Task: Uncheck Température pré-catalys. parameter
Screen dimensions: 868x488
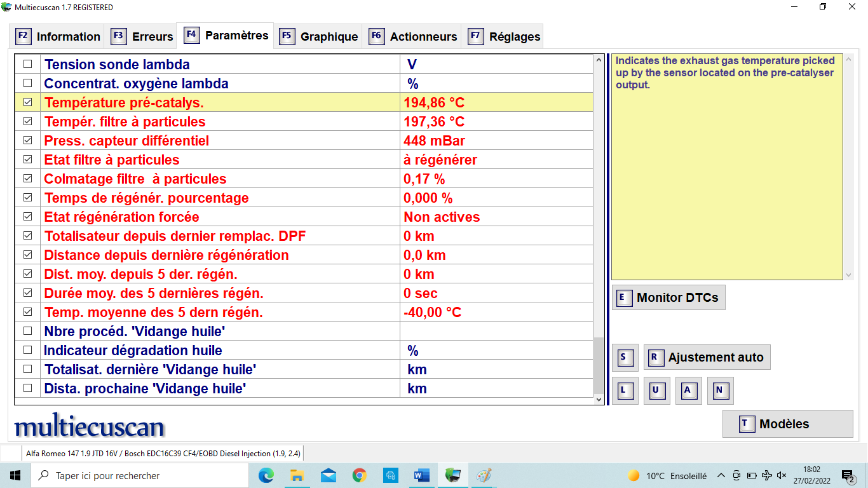Action: click(x=27, y=102)
